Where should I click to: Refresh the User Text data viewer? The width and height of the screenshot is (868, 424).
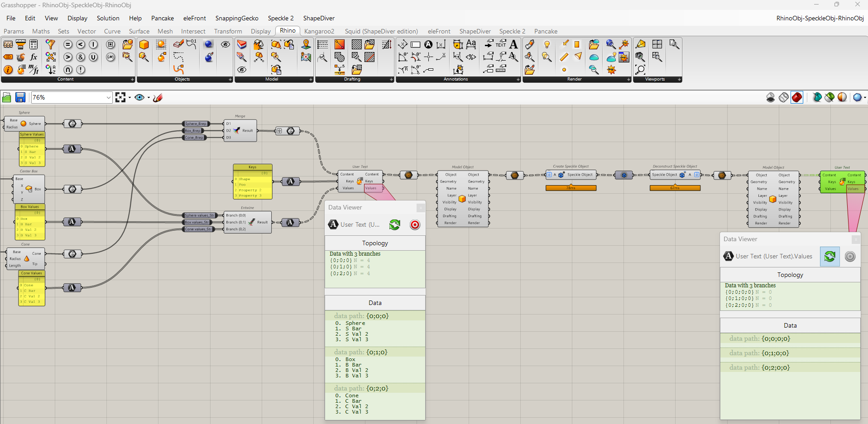point(395,225)
